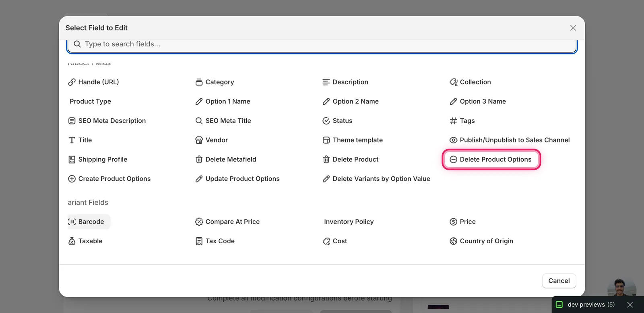Screen dimensions: 644x313
Task: Click the globe icon for Country of Origin
Action: [x=453, y=241]
